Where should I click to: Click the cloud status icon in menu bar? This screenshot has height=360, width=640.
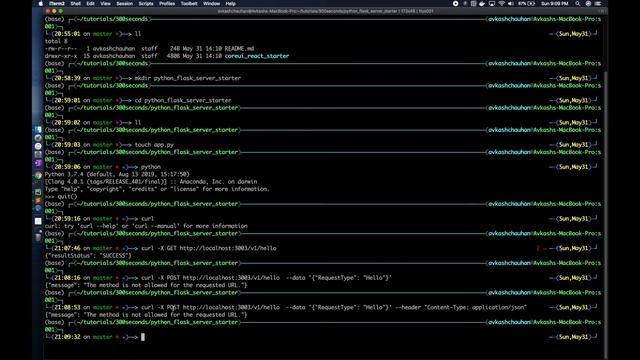[x=482, y=4]
